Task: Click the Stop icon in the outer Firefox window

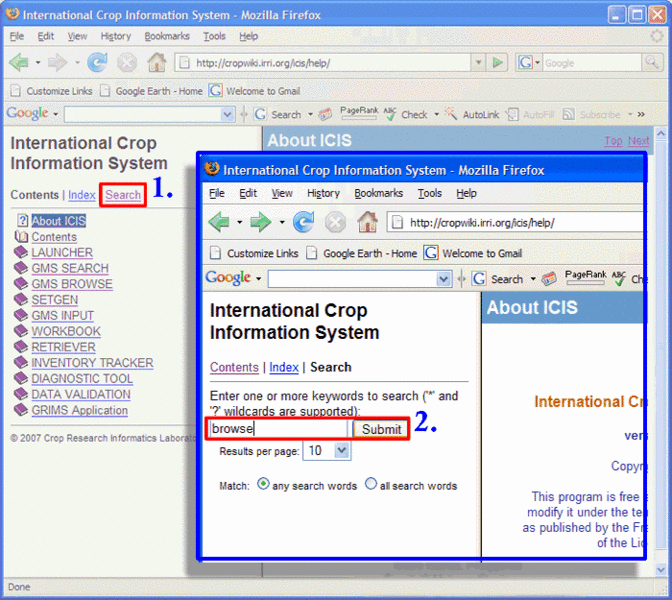Action: click(127, 63)
